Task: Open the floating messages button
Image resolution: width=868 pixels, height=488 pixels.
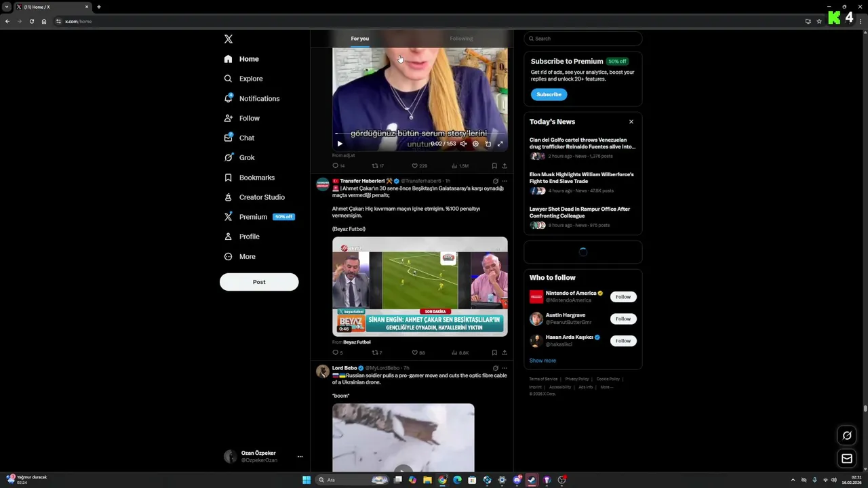Action: click(x=847, y=459)
